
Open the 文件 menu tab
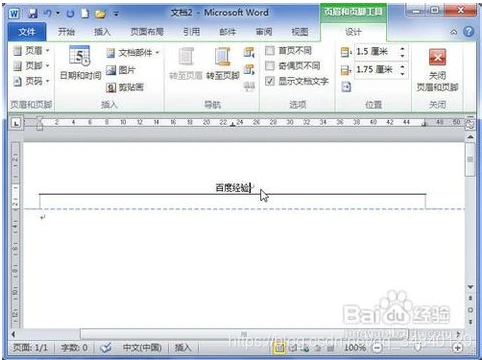(x=27, y=32)
